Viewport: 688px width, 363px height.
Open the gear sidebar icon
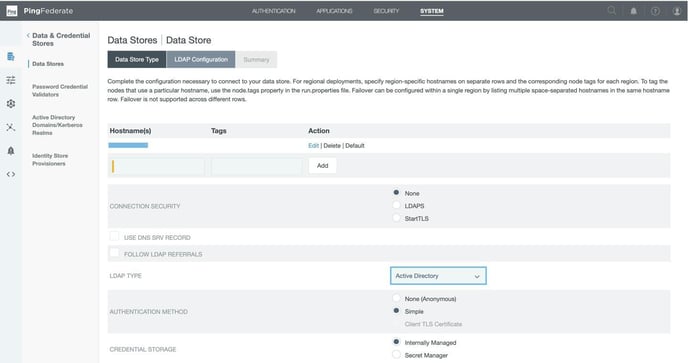click(11, 104)
